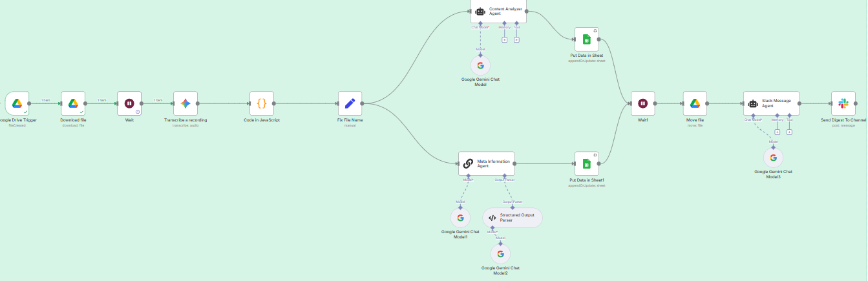Select the Google Drive Trigger node
868x281 pixels.
17,103
